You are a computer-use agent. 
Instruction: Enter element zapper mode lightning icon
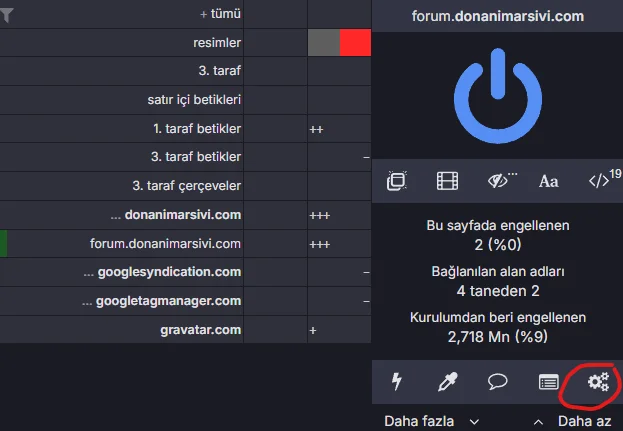tap(397, 382)
